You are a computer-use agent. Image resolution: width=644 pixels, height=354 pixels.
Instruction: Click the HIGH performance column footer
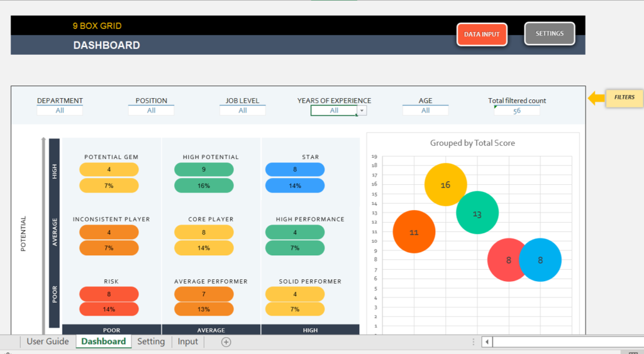(310, 329)
